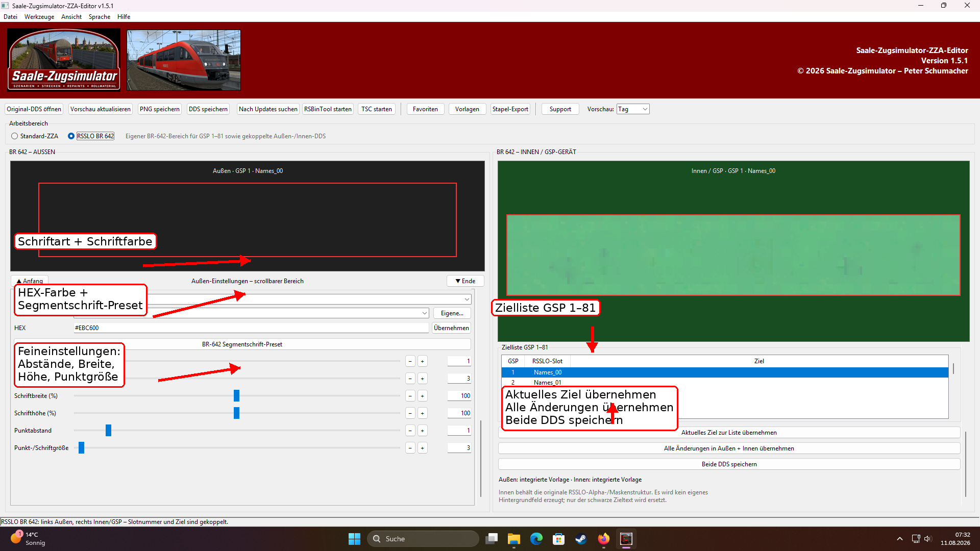Click Stapel-Export
The width and height of the screenshot is (980, 551).
point(510,109)
